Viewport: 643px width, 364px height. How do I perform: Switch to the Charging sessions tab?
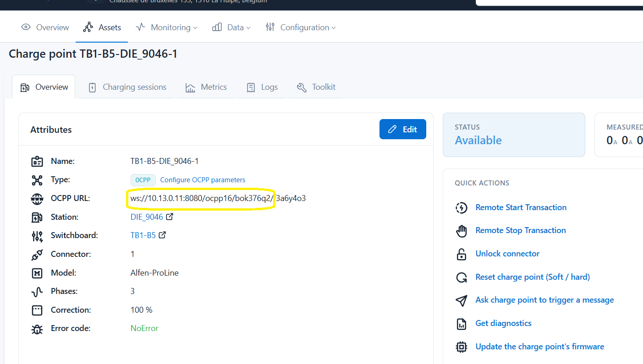click(127, 87)
